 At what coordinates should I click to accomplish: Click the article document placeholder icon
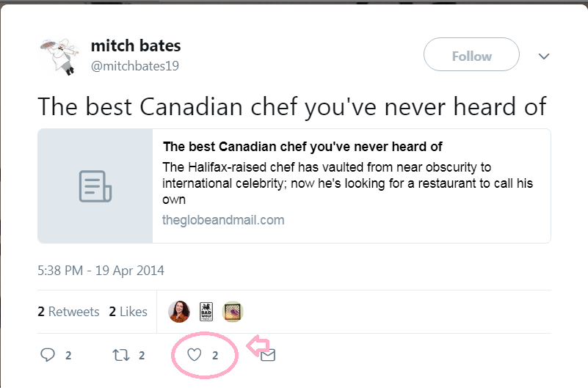[x=95, y=186]
